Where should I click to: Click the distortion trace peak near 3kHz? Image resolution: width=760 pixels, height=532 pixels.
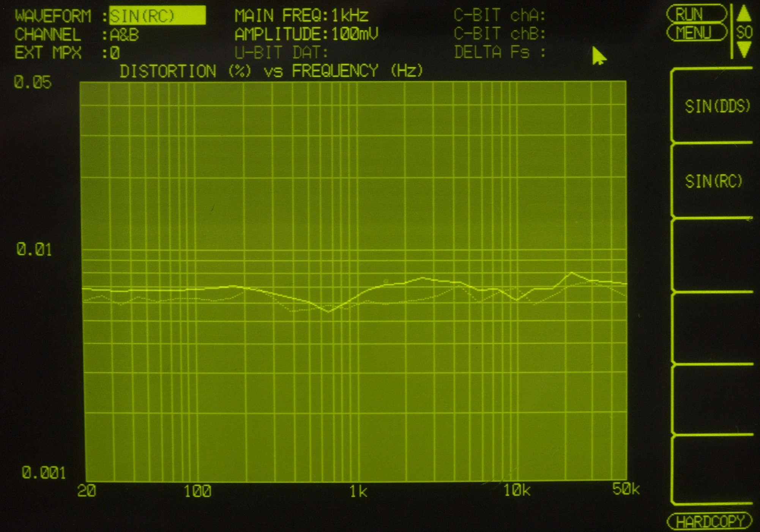coord(423,278)
